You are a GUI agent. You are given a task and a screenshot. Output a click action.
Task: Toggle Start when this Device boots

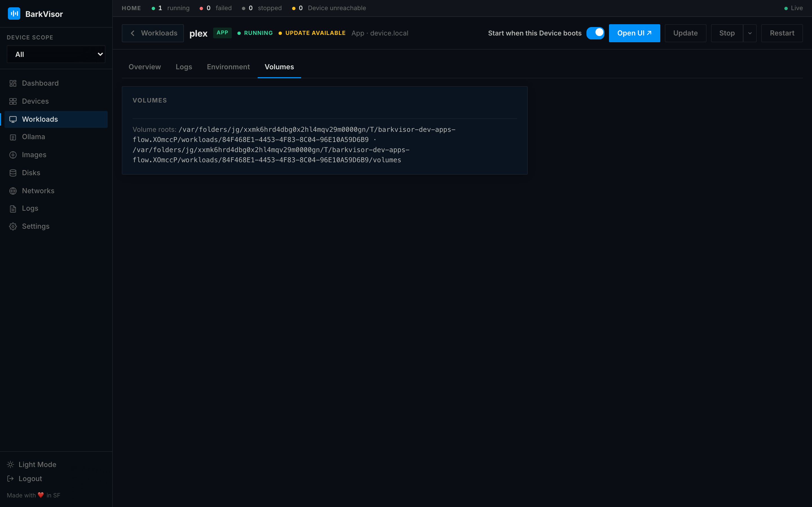pyautogui.click(x=595, y=33)
